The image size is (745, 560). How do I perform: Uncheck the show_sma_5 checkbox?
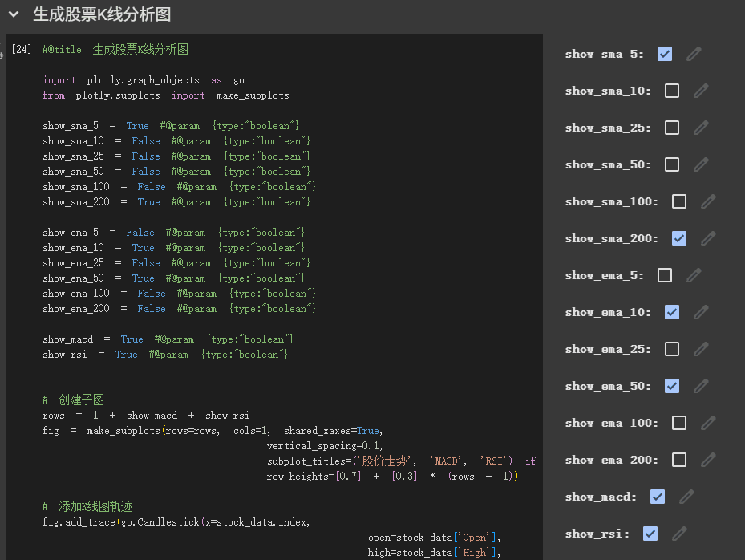[x=665, y=54]
